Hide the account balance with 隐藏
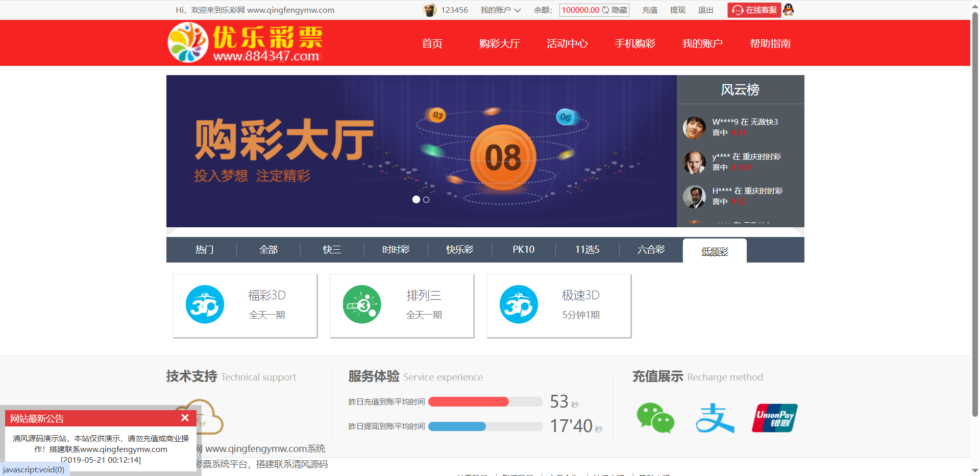Image resolution: width=980 pixels, height=476 pixels. coord(619,10)
